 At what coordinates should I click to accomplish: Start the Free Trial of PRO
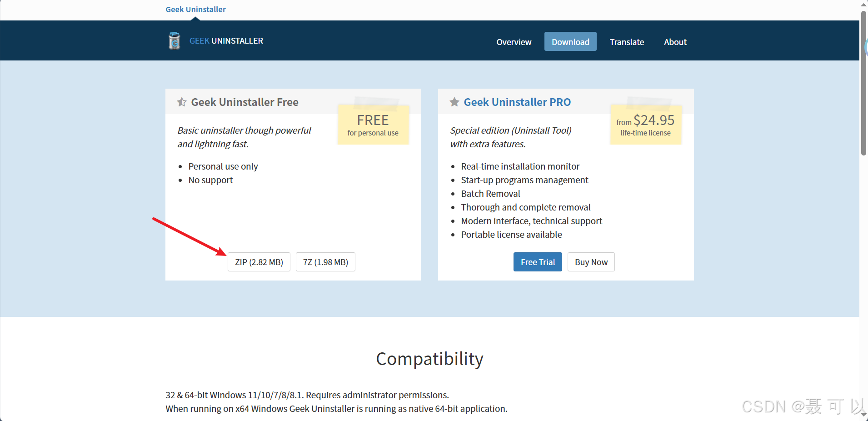[x=538, y=262]
